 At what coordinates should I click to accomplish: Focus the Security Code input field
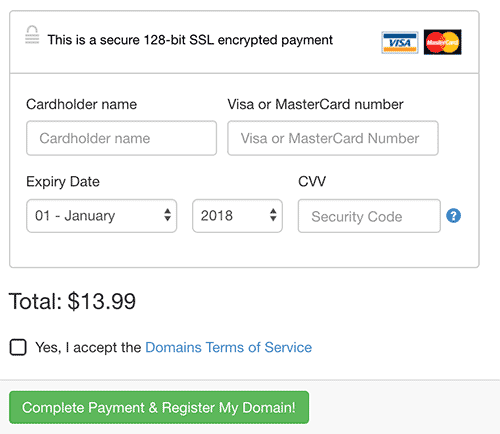pos(369,216)
